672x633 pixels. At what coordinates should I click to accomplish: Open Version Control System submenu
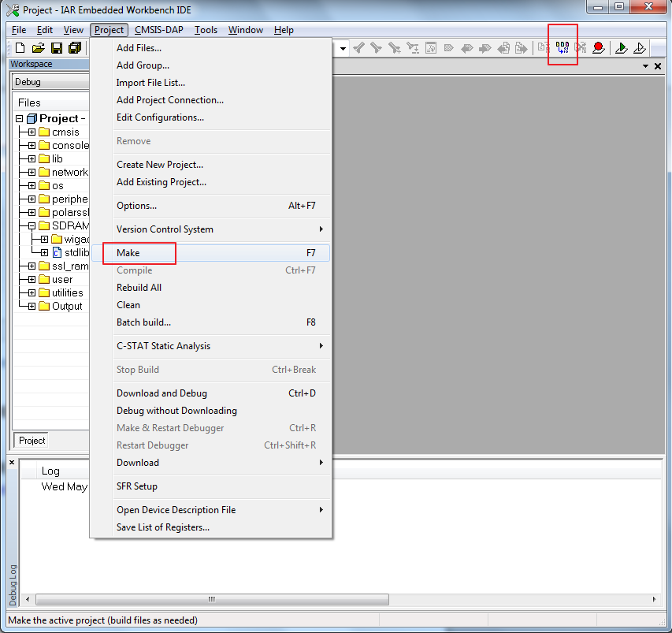click(x=211, y=229)
